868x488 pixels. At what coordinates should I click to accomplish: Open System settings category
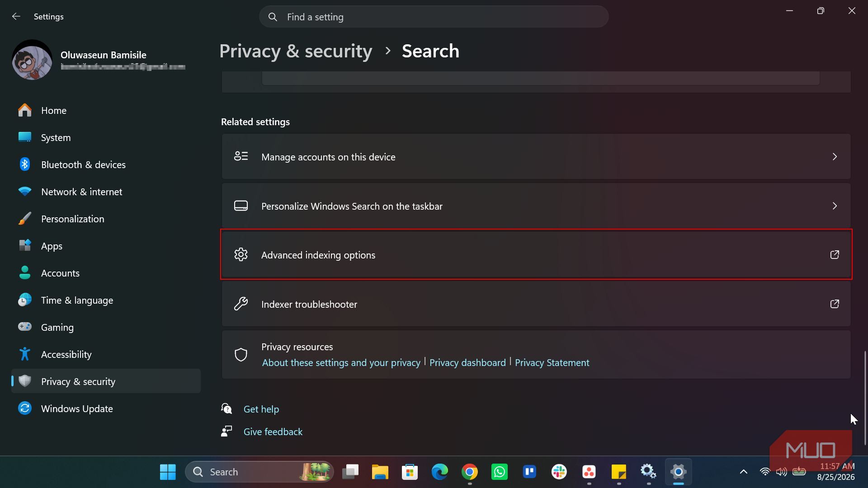(x=106, y=138)
